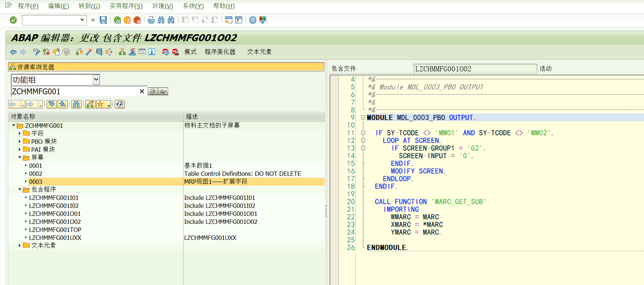
Task: Expand the PAI 模块 folder node
Action: click(x=20, y=150)
